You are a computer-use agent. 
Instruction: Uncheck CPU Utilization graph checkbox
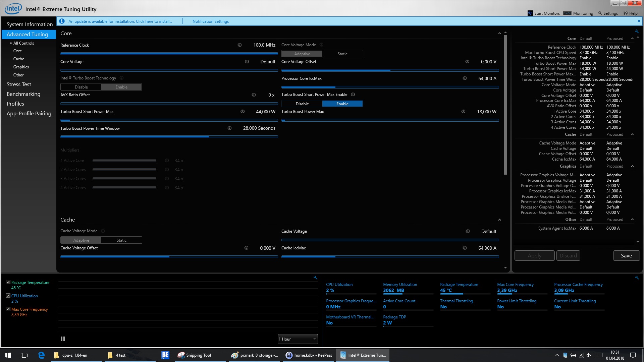click(x=8, y=296)
